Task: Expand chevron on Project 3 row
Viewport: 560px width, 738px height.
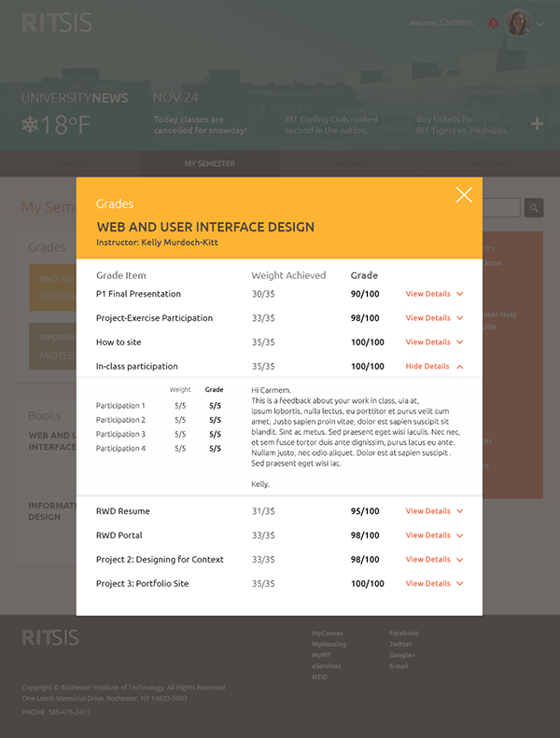Action: click(x=460, y=584)
